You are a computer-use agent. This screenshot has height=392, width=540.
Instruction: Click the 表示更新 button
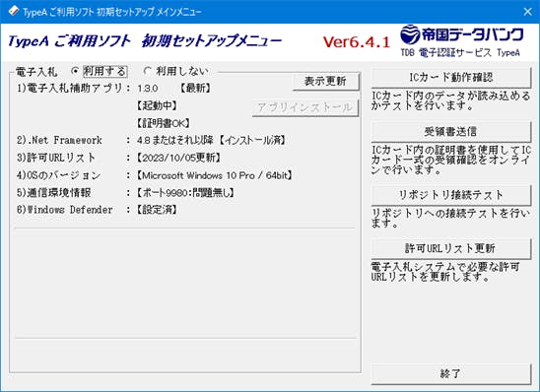325,82
